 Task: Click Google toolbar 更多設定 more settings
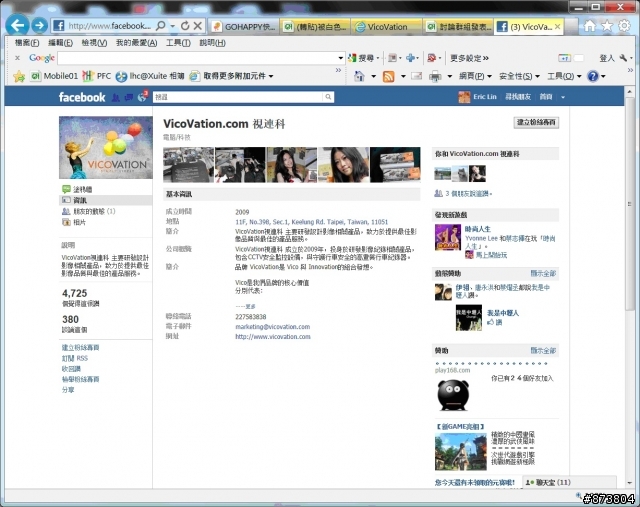point(469,58)
